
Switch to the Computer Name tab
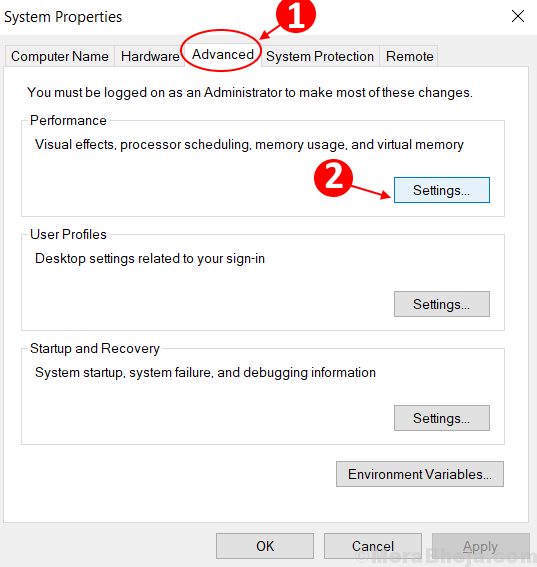pyautogui.click(x=60, y=56)
